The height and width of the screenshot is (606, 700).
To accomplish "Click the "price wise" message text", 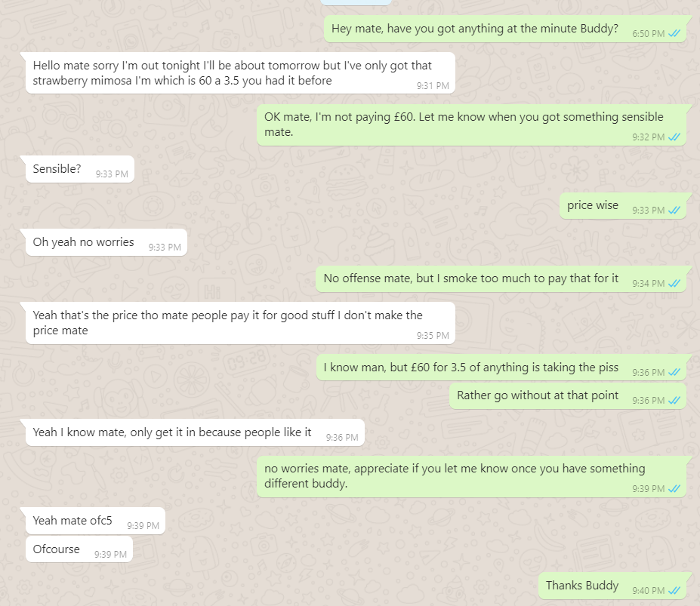I will 593,205.
